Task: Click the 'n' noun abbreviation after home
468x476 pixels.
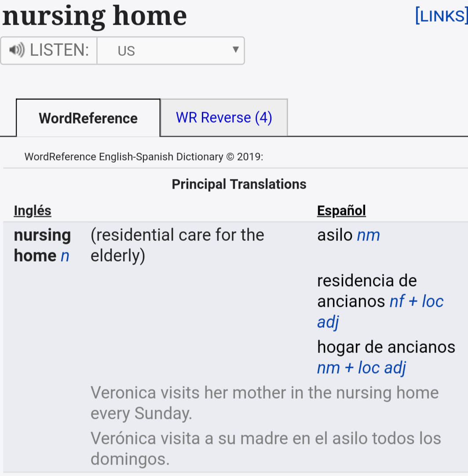Action: pos(65,256)
